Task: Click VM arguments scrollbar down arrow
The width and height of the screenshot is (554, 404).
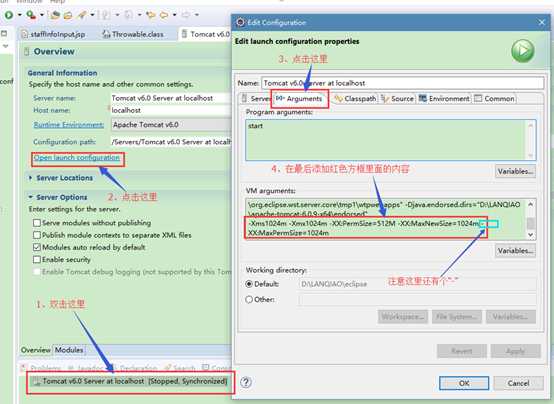Action: [530, 235]
